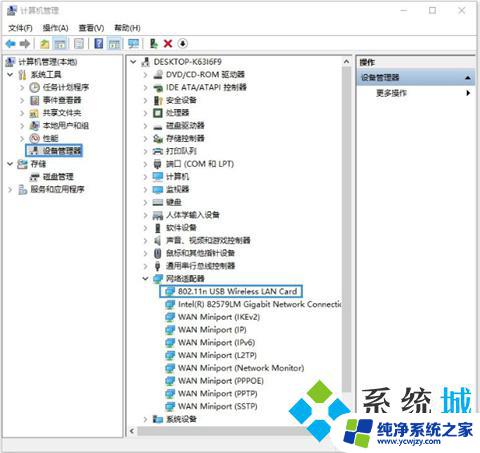
Task: Select WAN Miniport (IPv6)
Action: 216,342
